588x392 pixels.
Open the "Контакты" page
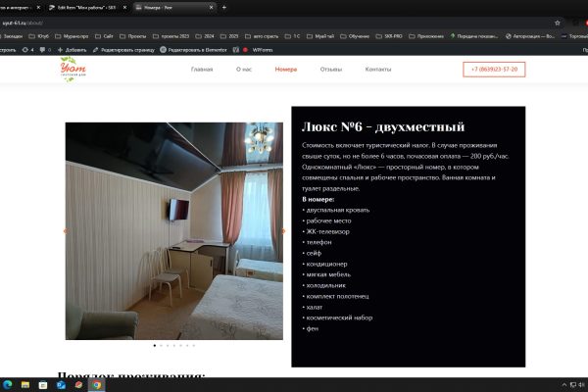point(378,70)
